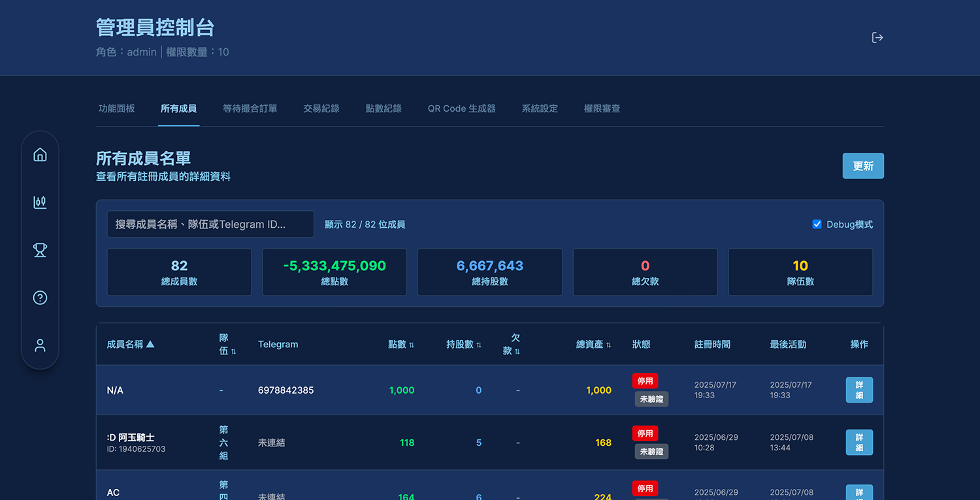Click 未驗證 badge in N/A row

651,399
